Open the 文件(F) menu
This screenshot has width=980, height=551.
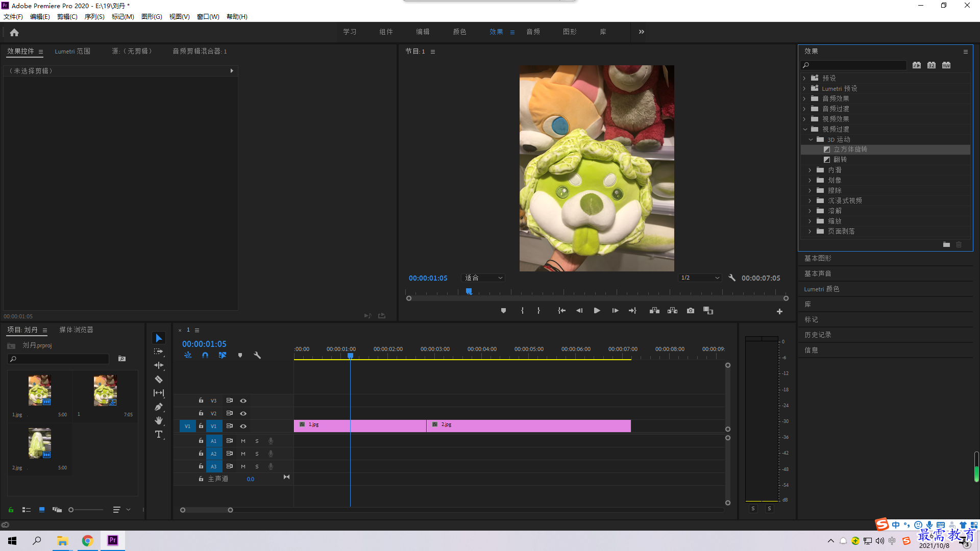[13, 17]
